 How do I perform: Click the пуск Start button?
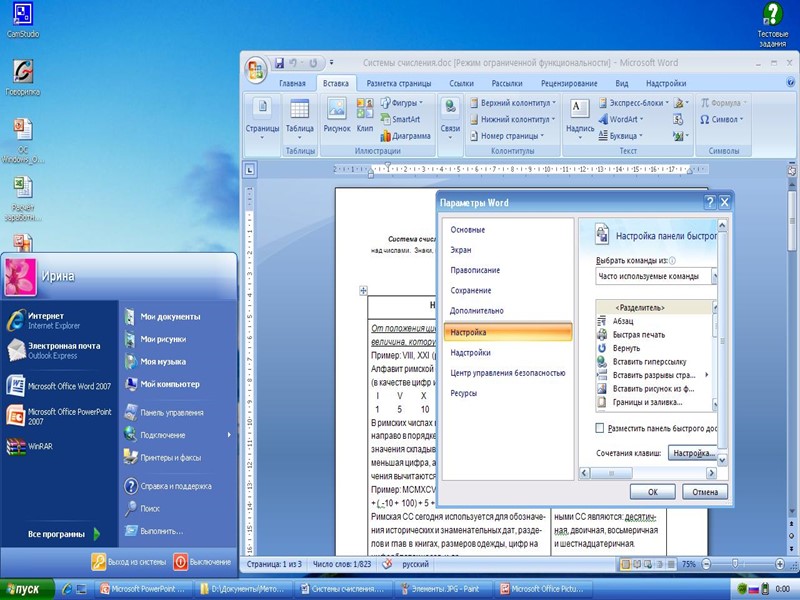(x=27, y=589)
